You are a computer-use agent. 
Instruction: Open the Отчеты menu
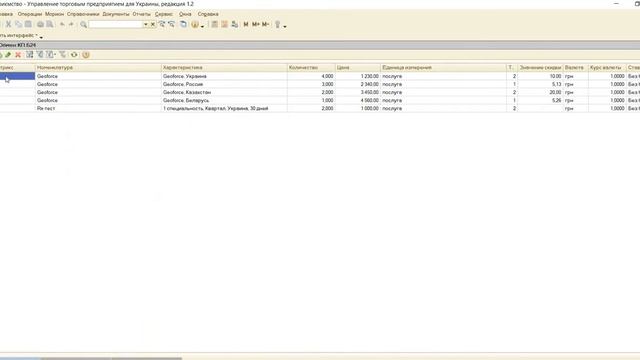[x=142, y=14]
